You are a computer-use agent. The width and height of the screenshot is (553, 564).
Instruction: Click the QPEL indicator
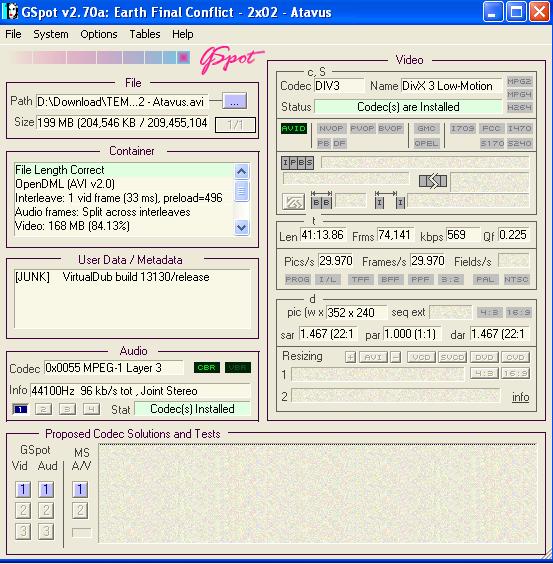pos(426,143)
